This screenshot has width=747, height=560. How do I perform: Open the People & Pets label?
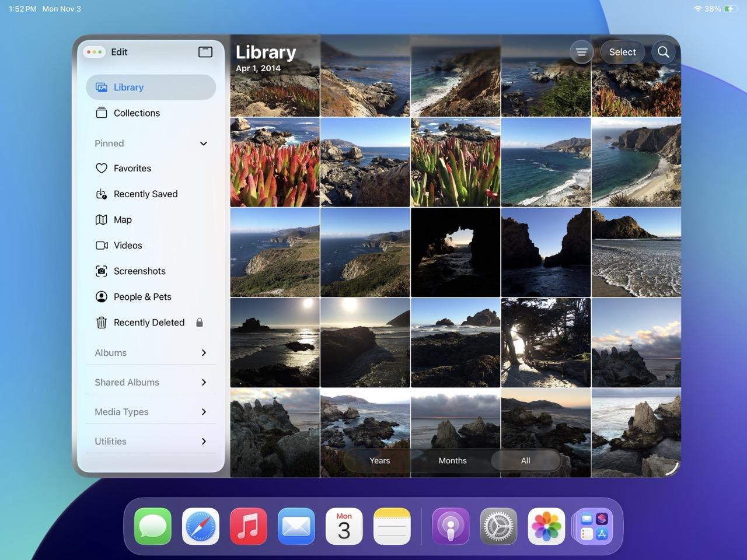pyautogui.click(x=142, y=297)
